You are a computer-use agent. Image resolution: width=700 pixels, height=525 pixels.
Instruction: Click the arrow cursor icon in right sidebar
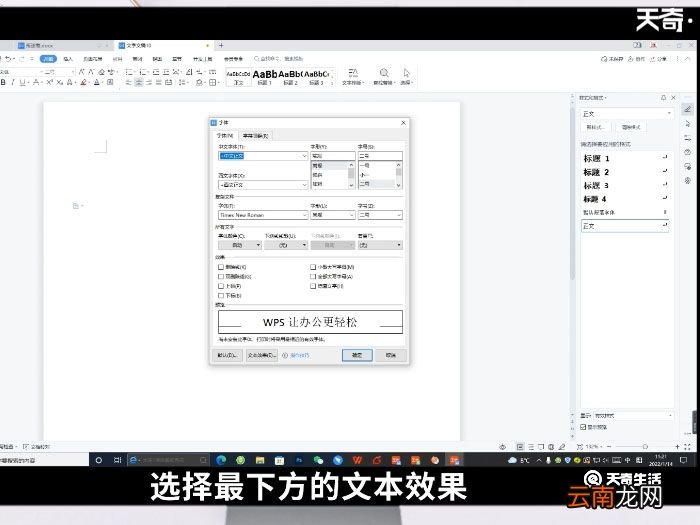coord(688,124)
